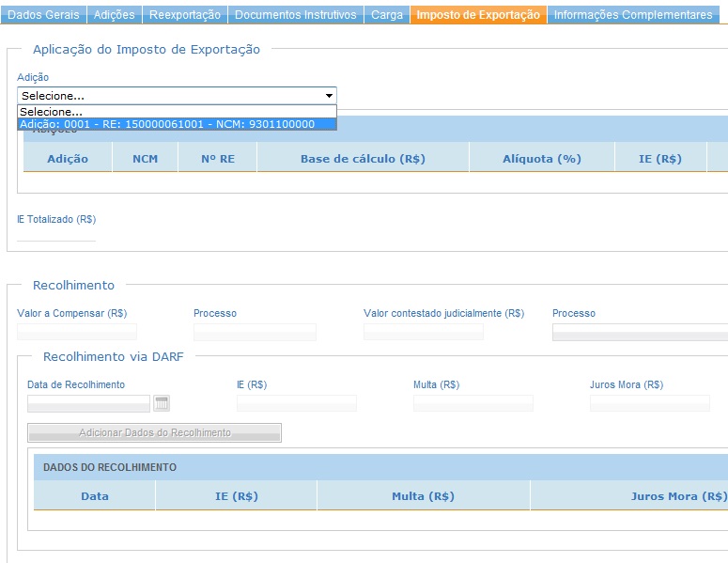Open the Documentos Instrutivos tab
The height and width of the screenshot is (563, 728).
pos(295,15)
